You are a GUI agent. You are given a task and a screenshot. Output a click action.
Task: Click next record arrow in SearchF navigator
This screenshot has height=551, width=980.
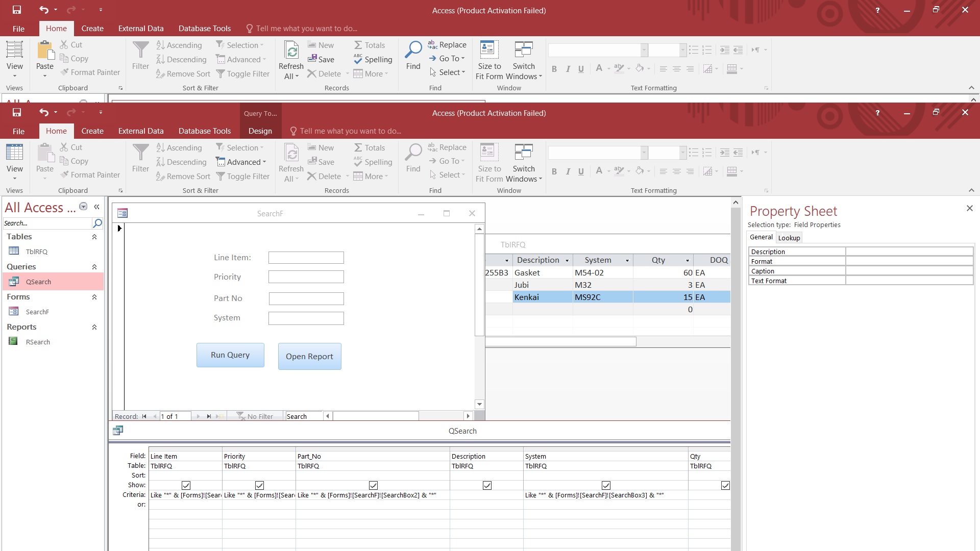click(x=198, y=416)
